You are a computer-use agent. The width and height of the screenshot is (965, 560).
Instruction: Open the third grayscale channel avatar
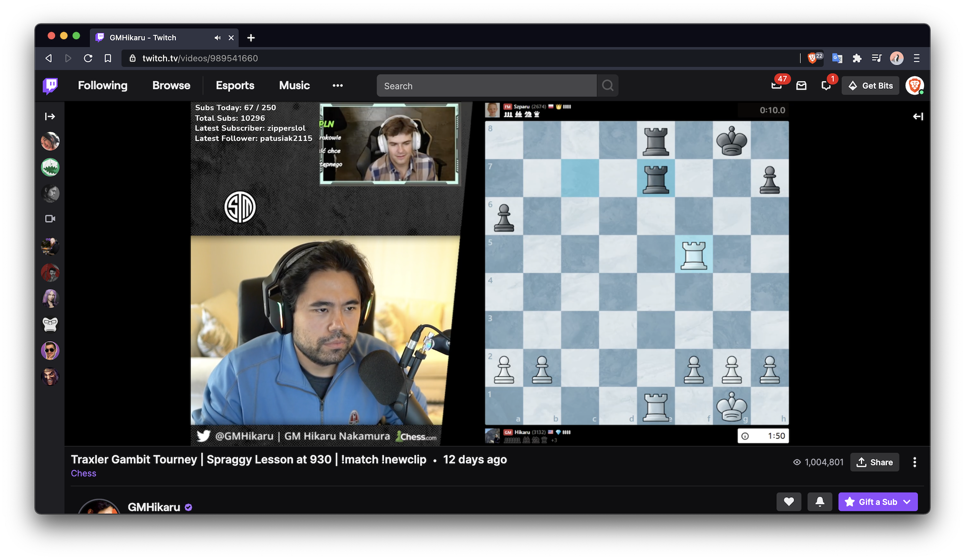click(50, 193)
